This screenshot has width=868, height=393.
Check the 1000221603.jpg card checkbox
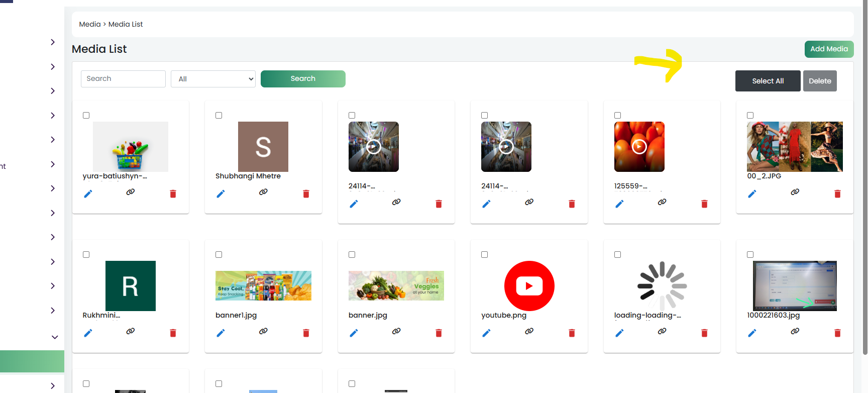click(750, 255)
